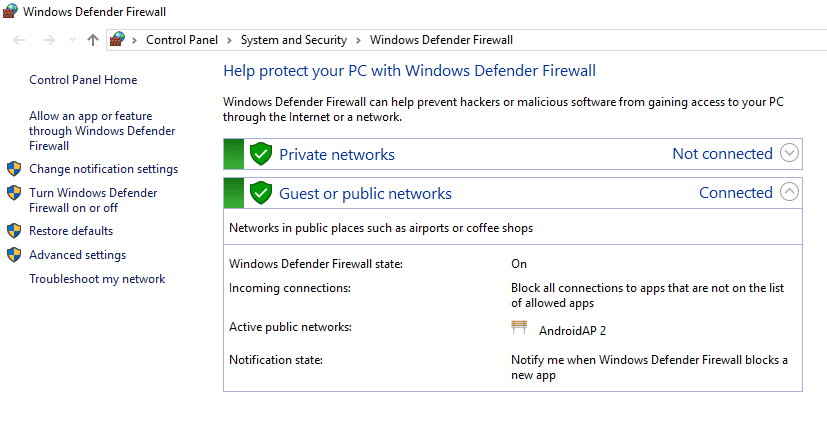The image size is (827, 422).
Task: Click the shield icon beside Turn Windows Defender Firewall
Action: [x=14, y=193]
